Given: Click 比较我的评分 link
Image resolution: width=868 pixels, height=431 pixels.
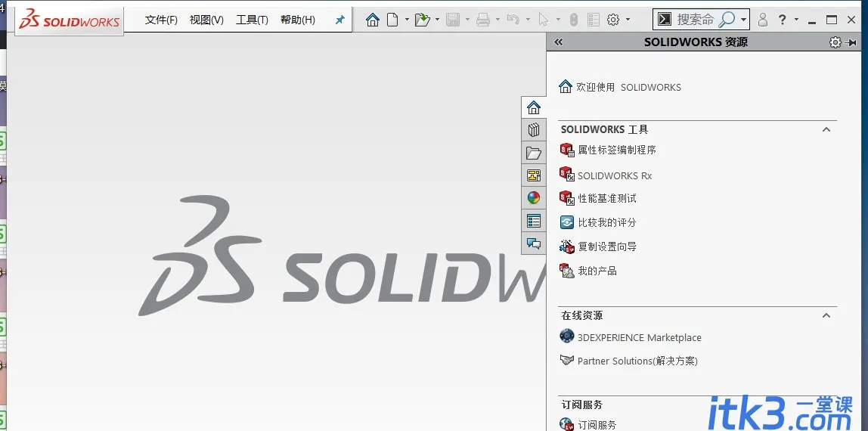Looking at the screenshot, I should (606, 222).
